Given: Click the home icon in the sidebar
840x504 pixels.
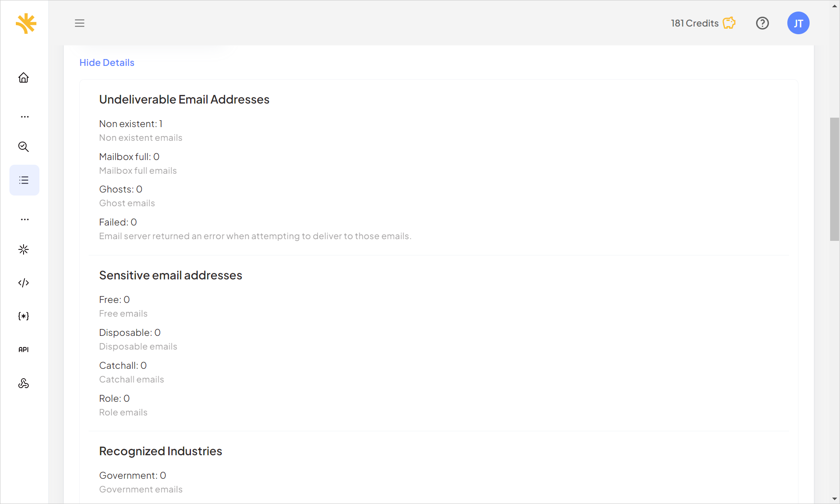Looking at the screenshot, I should (x=24, y=77).
